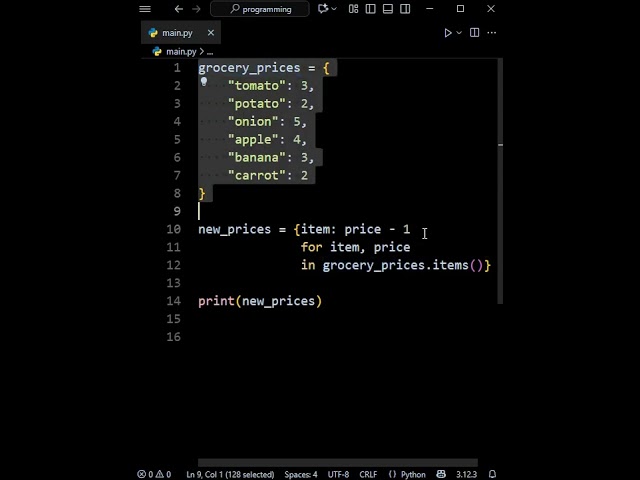Go forward with the right arrow
Viewport: 640px width, 480px height.
tap(196, 9)
